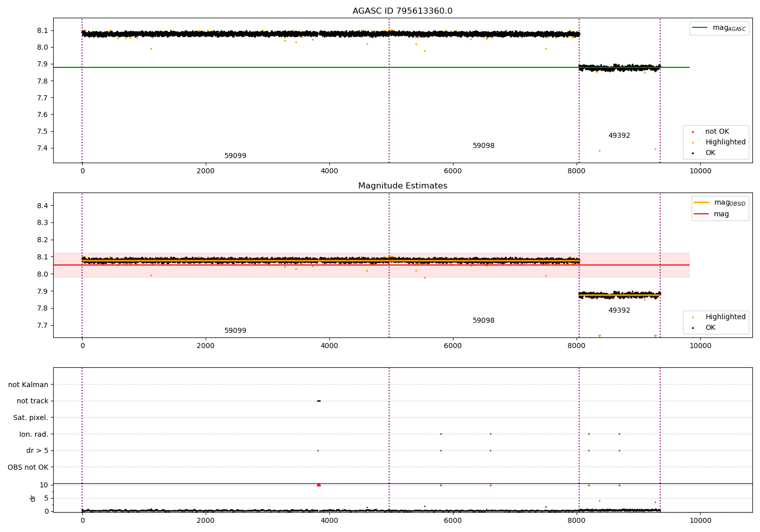This screenshot has height=532, width=760.
Task: Click the orange mag OBSID legend line
Action: click(701, 203)
